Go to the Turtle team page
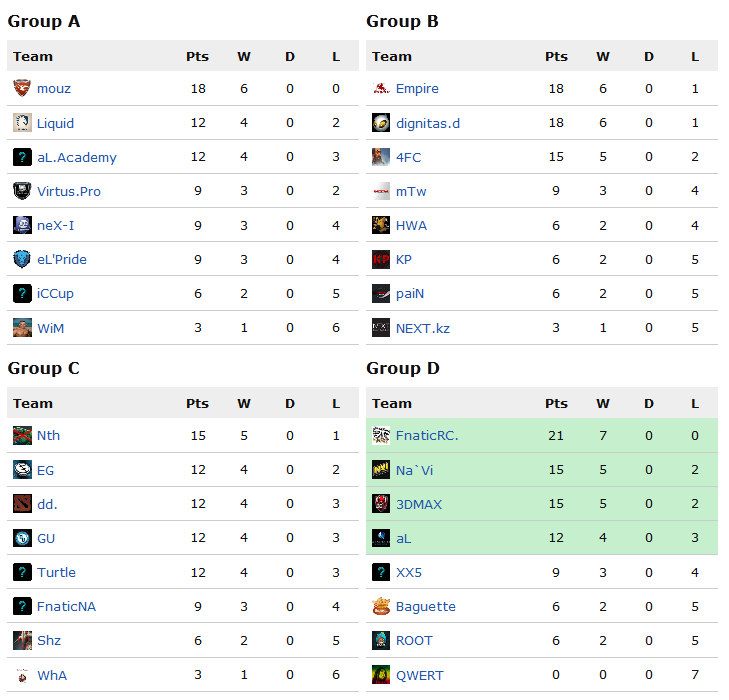The height and width of the screenshot is (700, 729). click(x=56, y=572)
